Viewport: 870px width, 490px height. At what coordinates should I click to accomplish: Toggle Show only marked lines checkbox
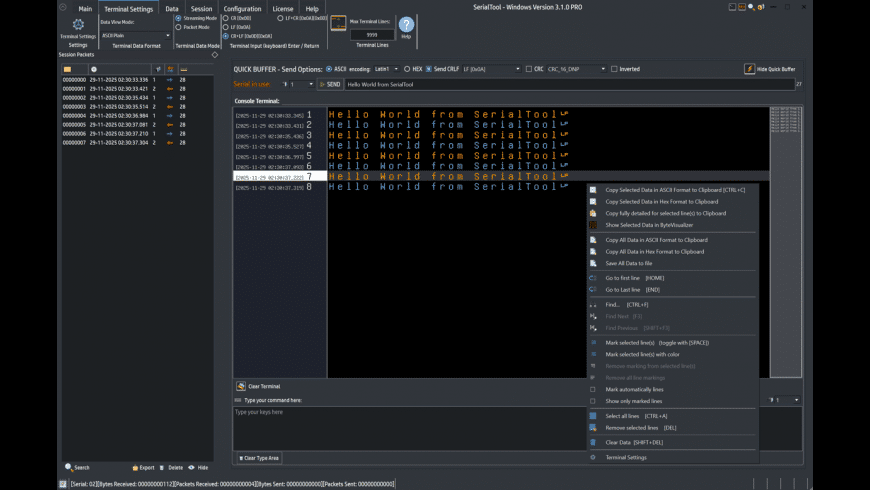[593, 401]
